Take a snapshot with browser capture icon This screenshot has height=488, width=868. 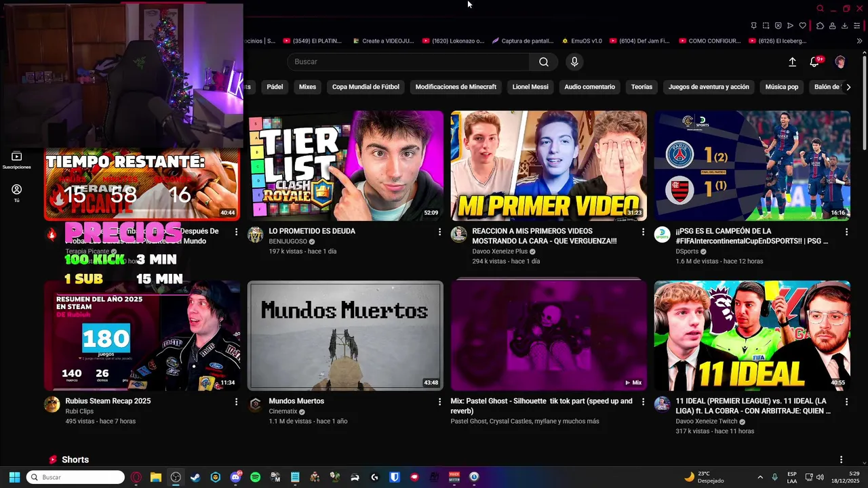pos(766,26)
